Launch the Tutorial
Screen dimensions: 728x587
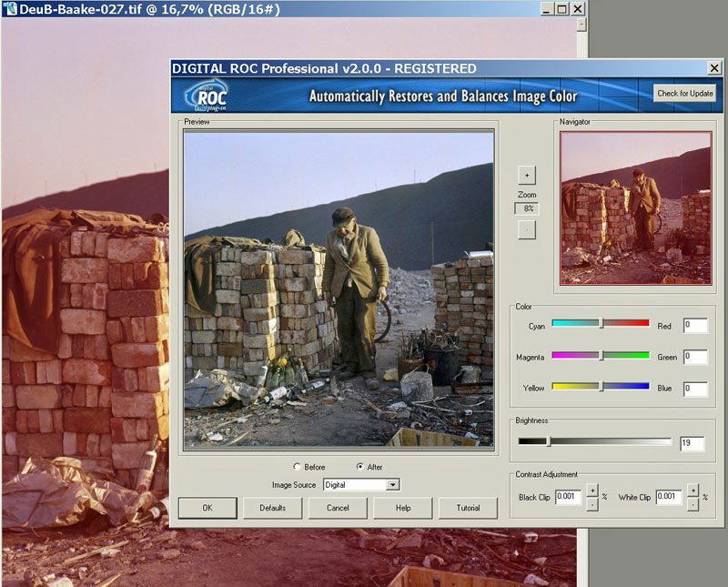tap(468, 508)
